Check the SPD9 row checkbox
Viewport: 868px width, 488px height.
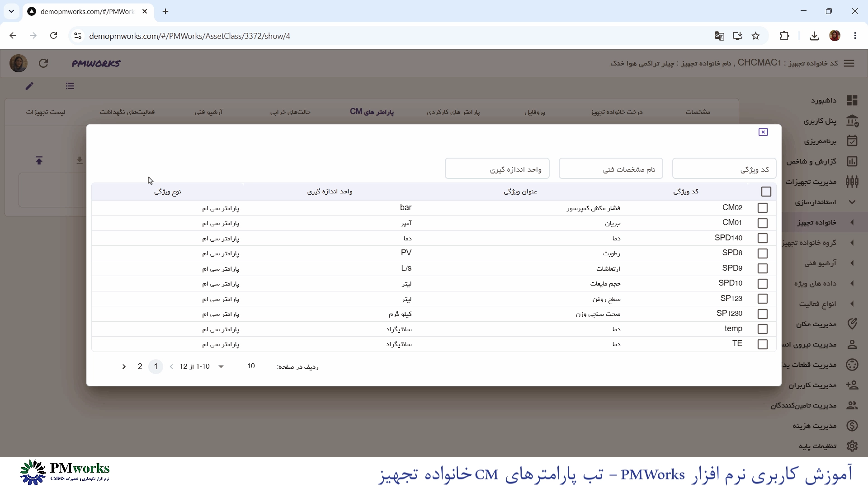click(x=763, y=268)
